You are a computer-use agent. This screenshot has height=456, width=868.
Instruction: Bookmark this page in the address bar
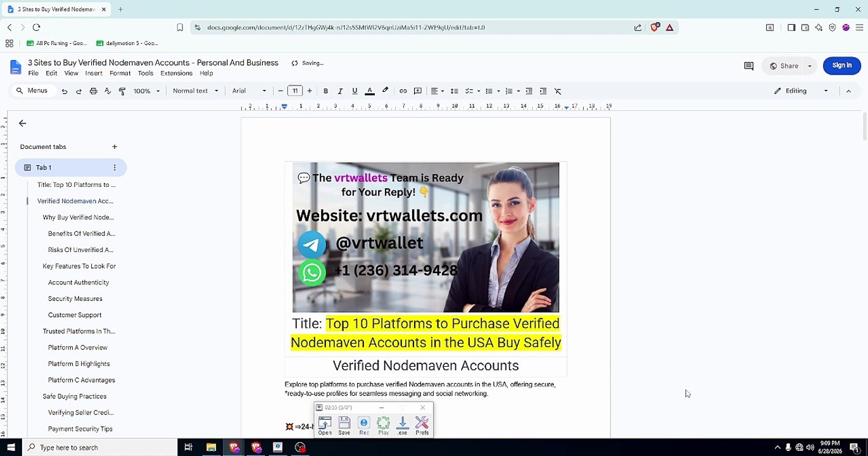(x=180, y=27)
